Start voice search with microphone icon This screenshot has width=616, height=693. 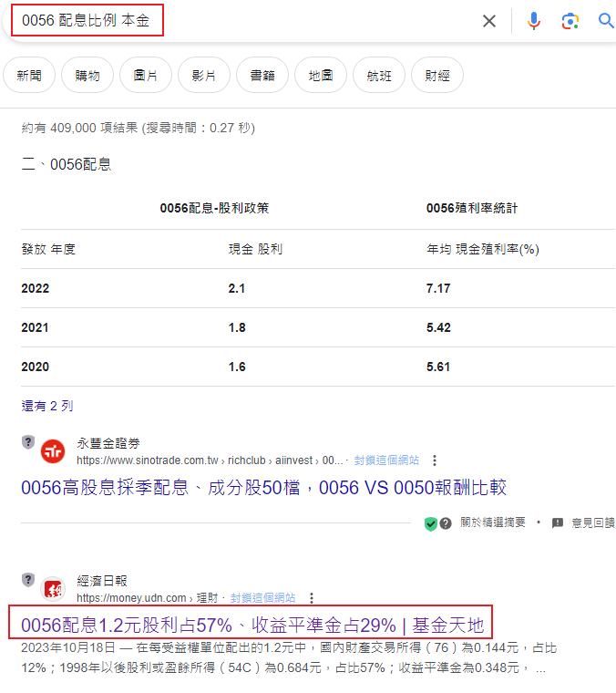pos(534,21)
